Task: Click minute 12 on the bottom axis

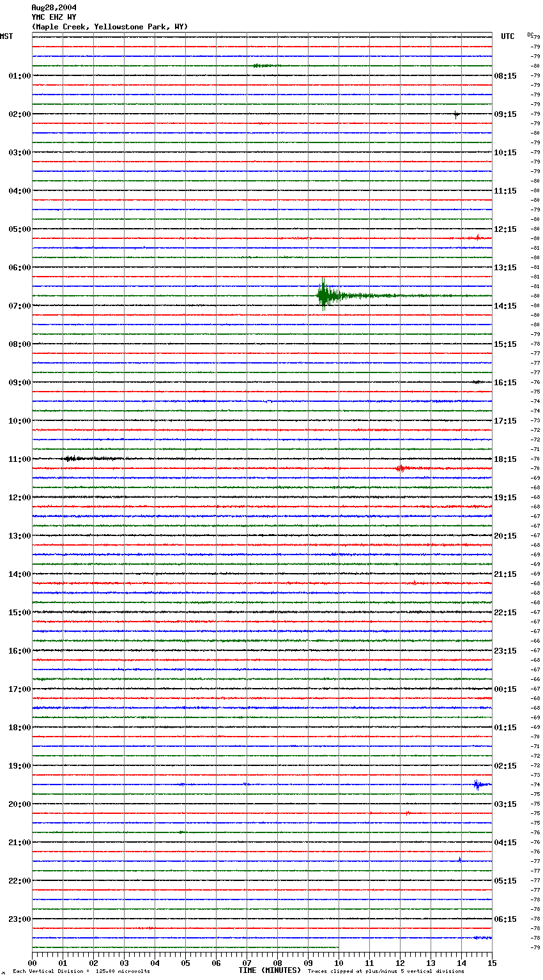Action: tap(400, 963)
